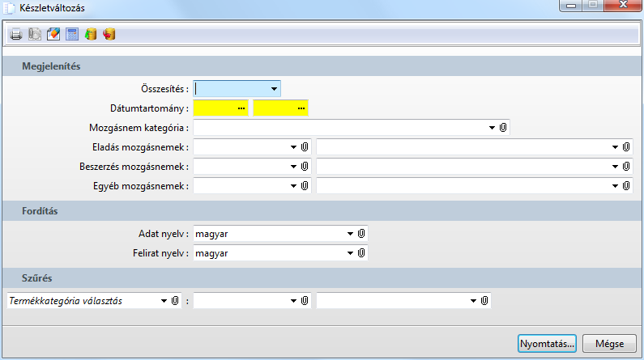
Task: Open the calculator icon in the toolbar
Action: point(72,34)
